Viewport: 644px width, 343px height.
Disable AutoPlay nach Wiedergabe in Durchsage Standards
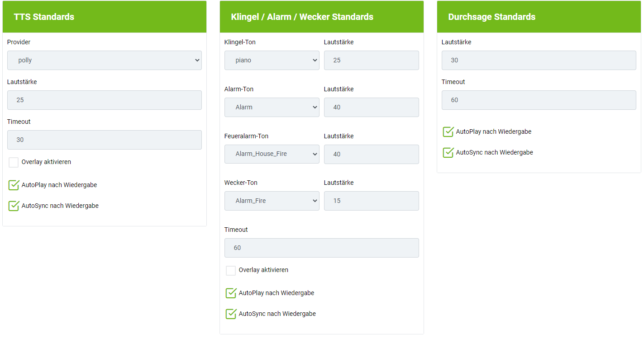[448, 132]
